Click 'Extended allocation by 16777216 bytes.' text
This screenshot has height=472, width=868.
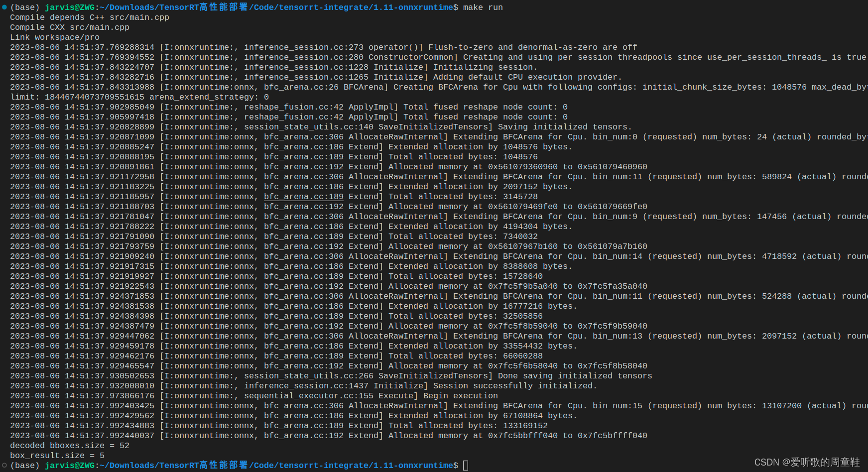(483, 306)
